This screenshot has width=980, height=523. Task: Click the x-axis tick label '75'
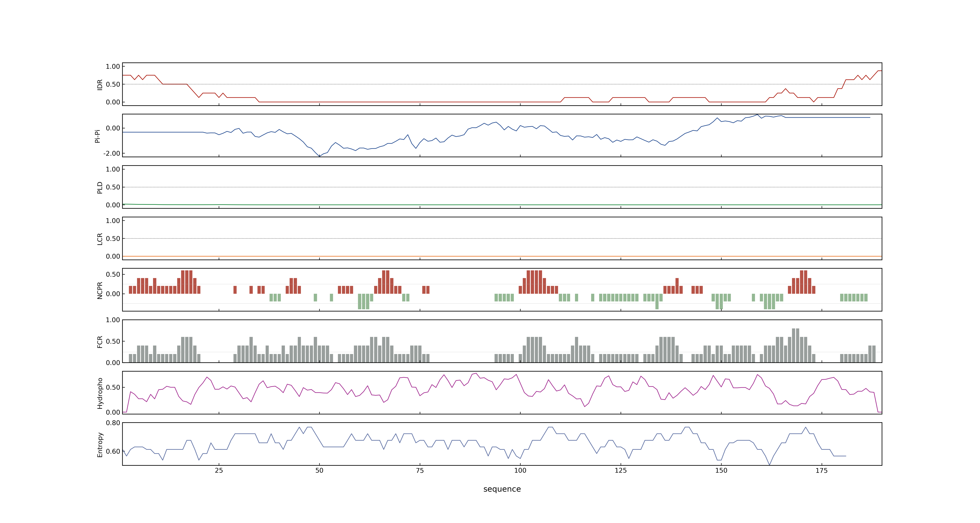tap(420, 470)
